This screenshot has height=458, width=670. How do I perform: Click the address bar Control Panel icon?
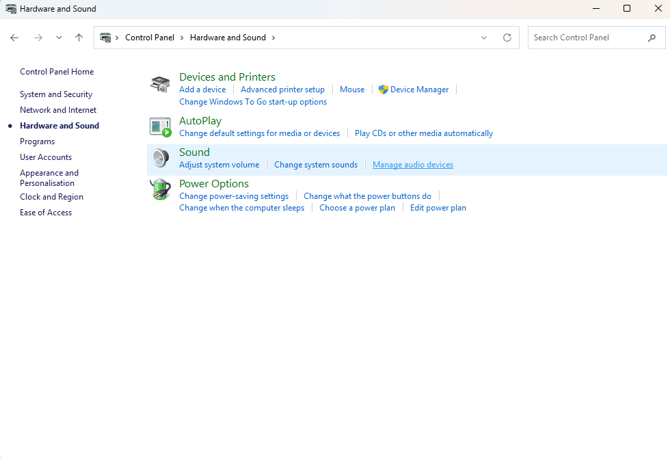(x=105, y=38)
